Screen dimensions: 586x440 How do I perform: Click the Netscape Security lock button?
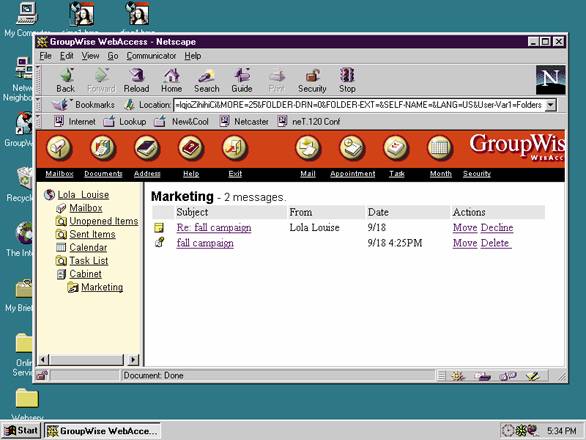(x=312, y=80)
